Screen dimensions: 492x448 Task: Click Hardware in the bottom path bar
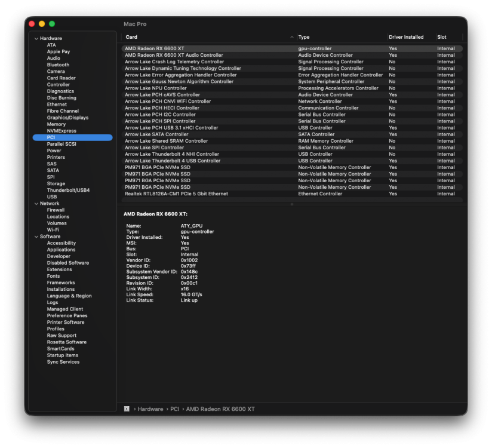(x=150, y=409)
